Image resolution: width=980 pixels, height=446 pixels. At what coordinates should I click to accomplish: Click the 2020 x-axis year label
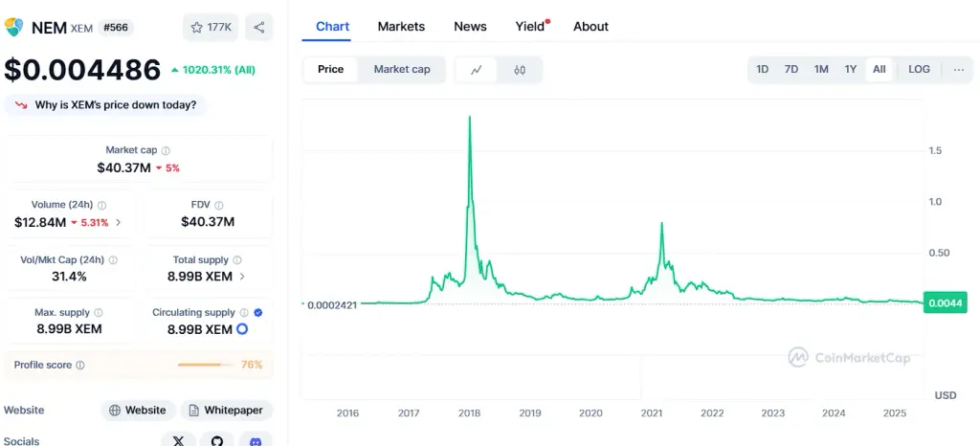pos(590,413)
